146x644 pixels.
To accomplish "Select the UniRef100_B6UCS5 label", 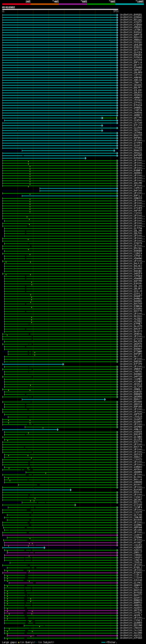I will 131,135.
